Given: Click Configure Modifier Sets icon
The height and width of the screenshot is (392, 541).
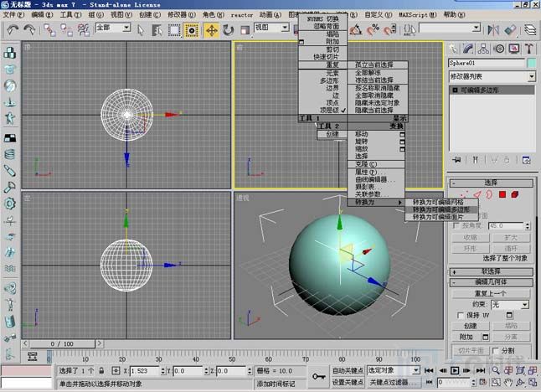Looking at the screenshot, I should click(x=526, y=160).
